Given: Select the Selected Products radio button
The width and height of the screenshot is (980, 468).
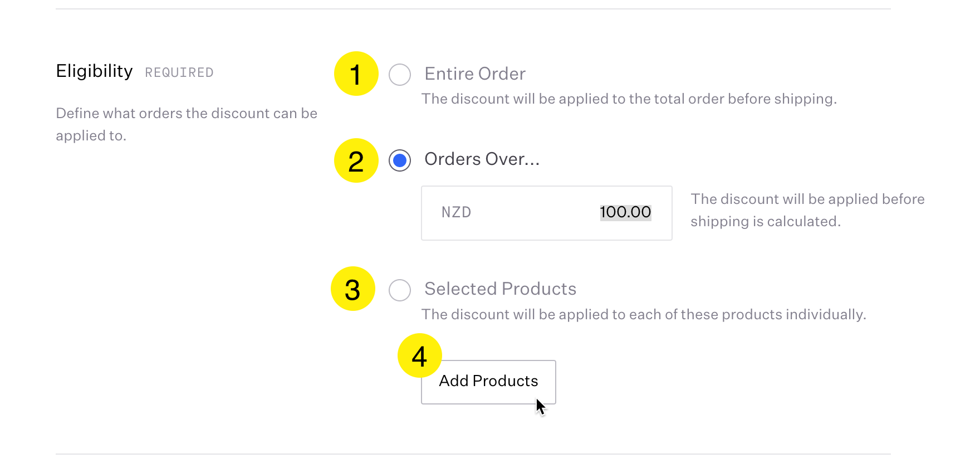Looking at the screenshot, I should (x=400, y=290).
